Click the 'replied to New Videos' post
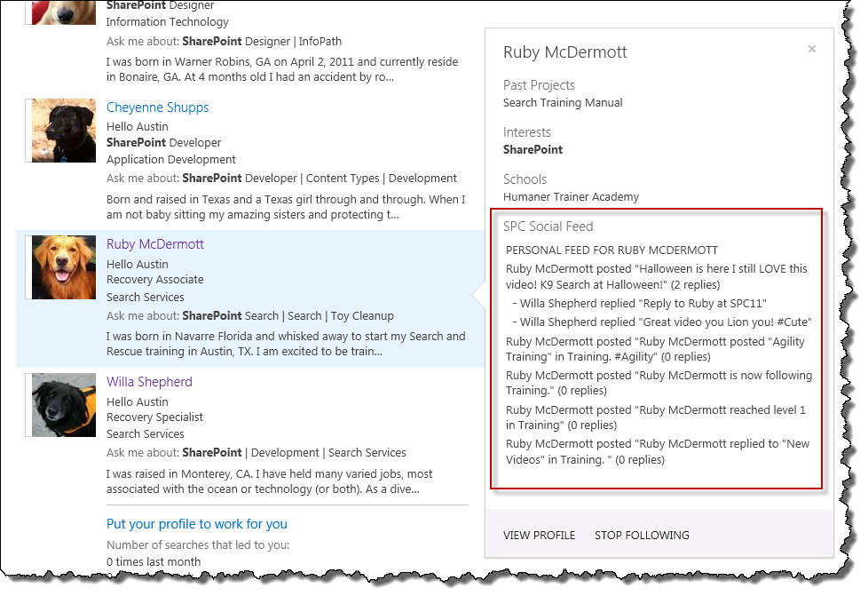Viewport: 868px width, 596px height. [x=658, y=452]
